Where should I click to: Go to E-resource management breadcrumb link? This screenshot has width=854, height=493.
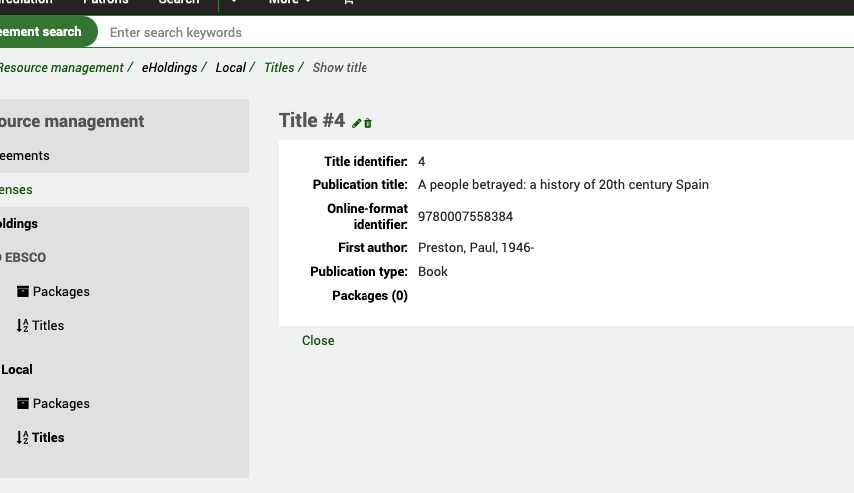coord(60,68)
